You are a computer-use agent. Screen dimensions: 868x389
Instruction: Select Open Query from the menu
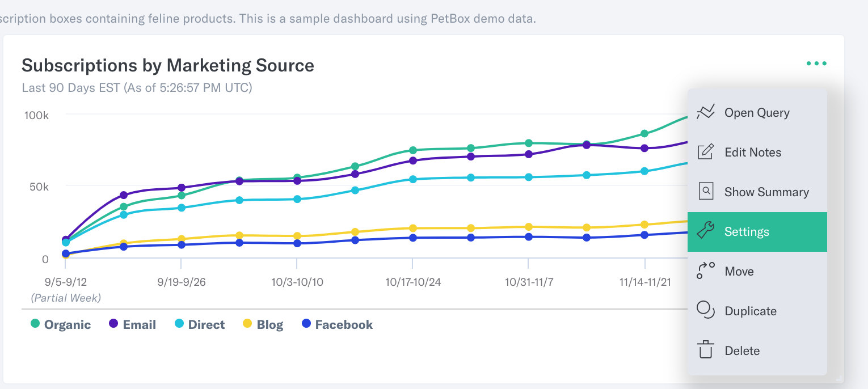[x=757, y=113]
